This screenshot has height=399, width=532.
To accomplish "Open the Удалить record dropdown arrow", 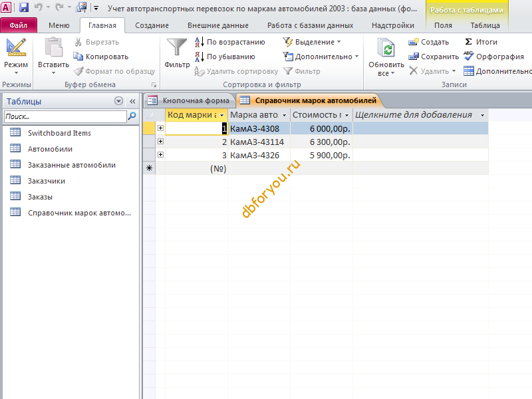I will 454,71.
